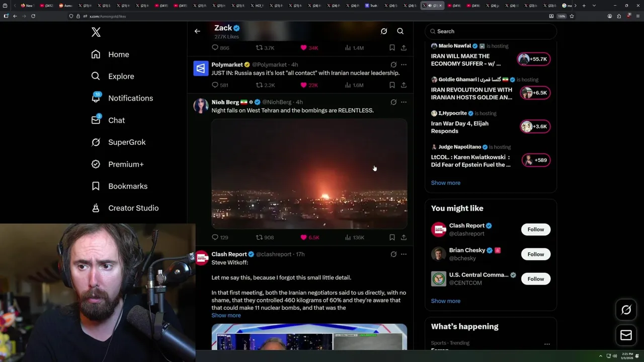The height and width of the screenshot is (362, 644).
Task: Click the Home house icon
Action: 96,54
